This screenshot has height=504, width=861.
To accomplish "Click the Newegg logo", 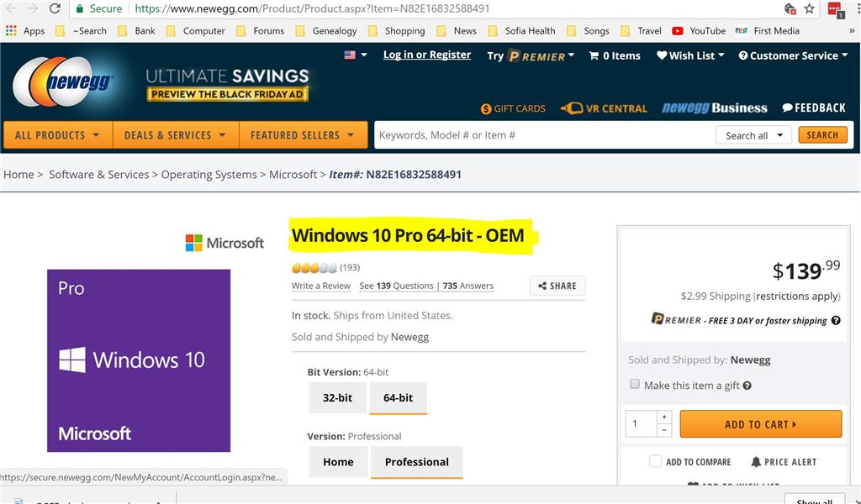I will [61, 81].
